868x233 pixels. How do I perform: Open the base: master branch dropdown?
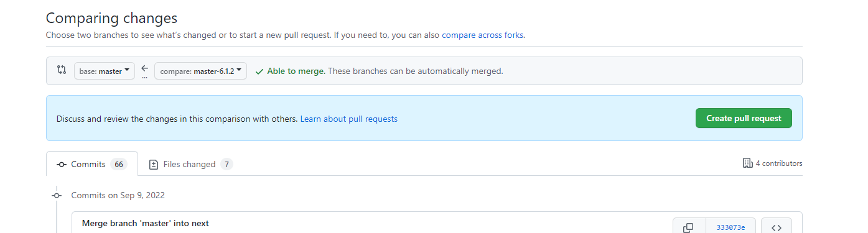coord(105,71)
